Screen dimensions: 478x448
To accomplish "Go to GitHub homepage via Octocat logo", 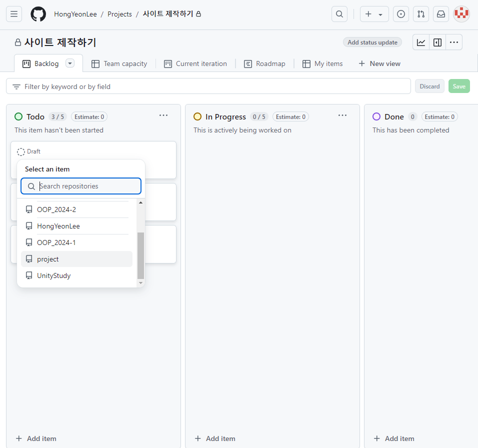I will coord(38,14).
